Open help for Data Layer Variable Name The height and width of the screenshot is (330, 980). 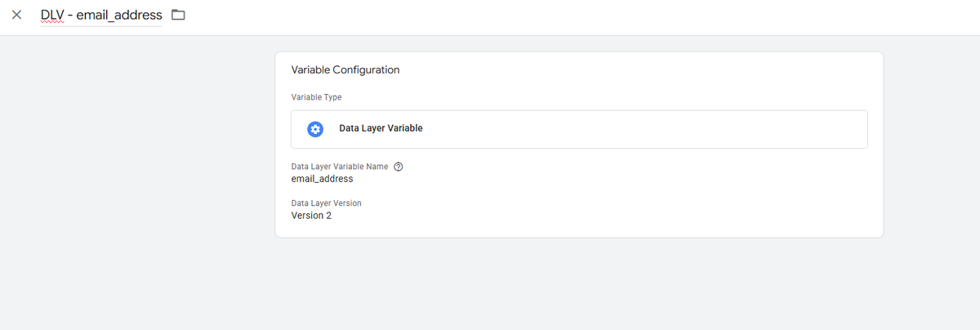coord(399,167)
